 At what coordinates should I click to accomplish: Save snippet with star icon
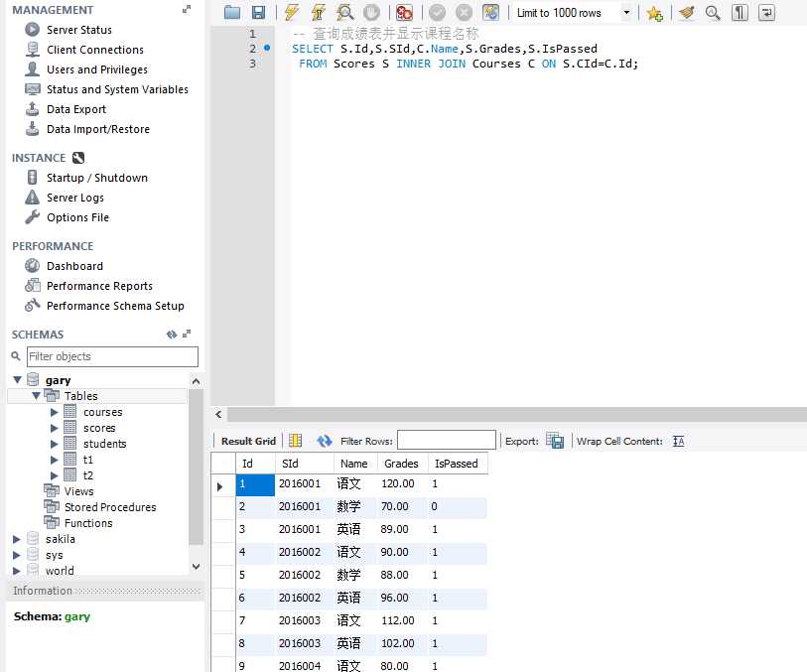pos(655,13)
